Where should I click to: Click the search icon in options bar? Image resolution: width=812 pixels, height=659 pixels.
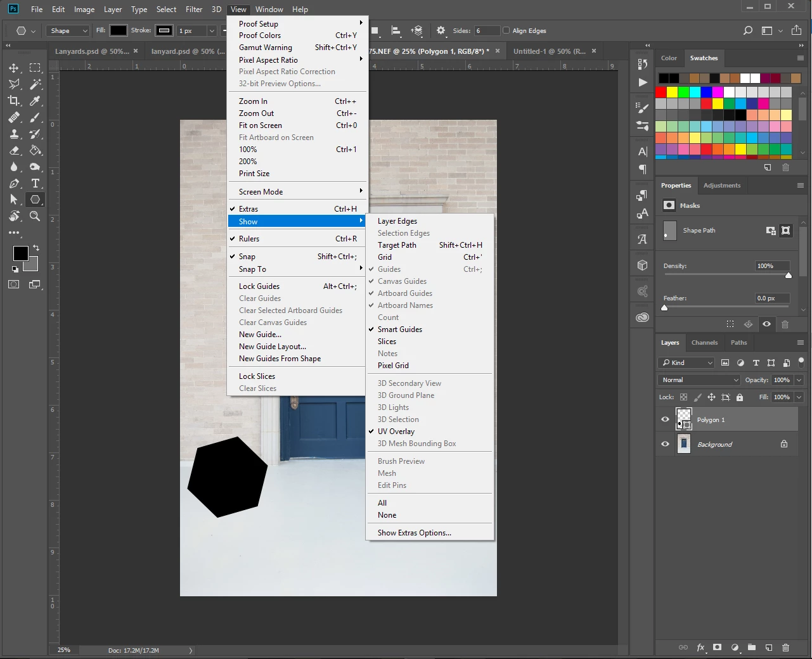click(748, 30)
